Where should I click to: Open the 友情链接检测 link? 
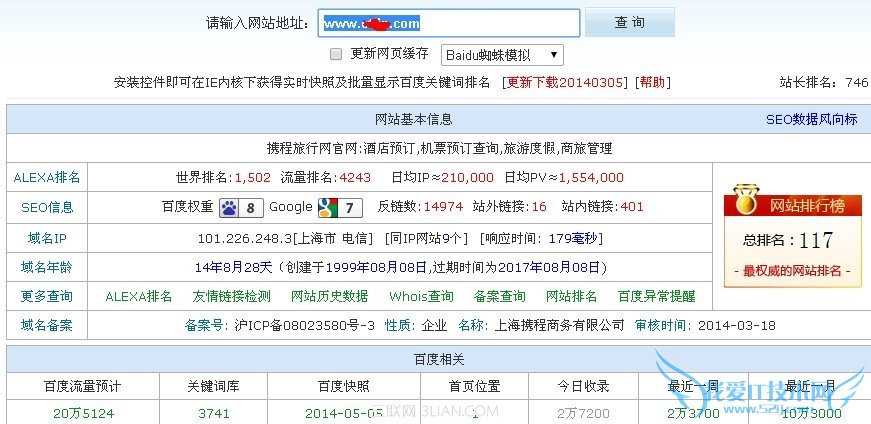pos(232,296)
